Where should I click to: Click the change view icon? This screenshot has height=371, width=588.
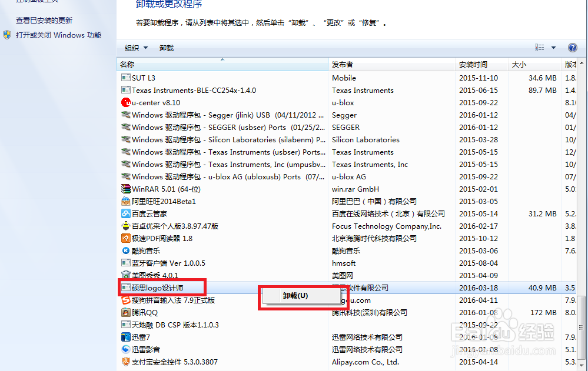coord(539,48)
